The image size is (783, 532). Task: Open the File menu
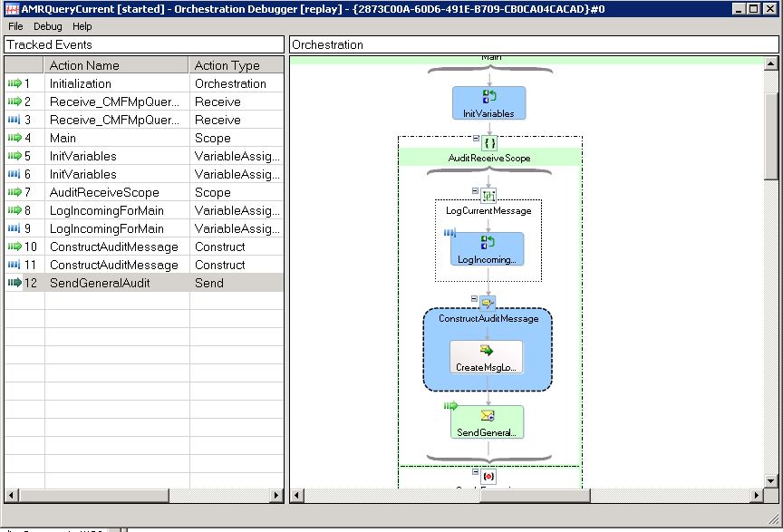[x=14, y=26]
